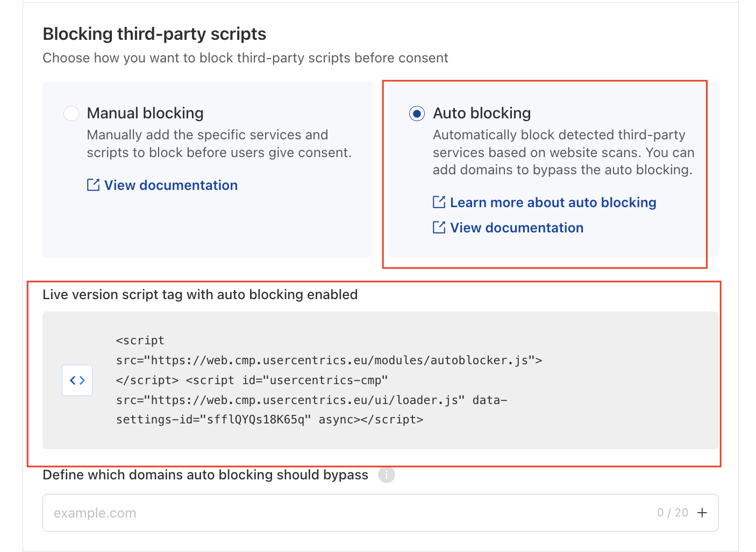Click the 'Live version script tag with auto blocking enabled' label
The image size is (756, 552).
(200, 295)
